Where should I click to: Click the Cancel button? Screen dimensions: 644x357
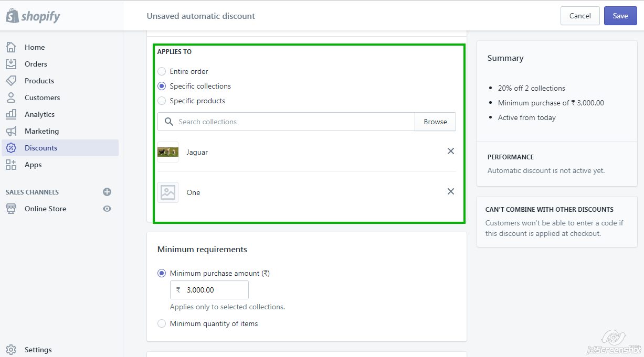pos(580,16)
